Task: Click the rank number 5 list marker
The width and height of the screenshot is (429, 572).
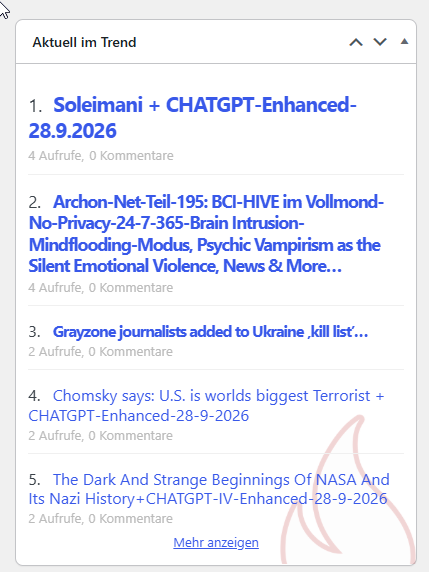Action: [35, 480]
